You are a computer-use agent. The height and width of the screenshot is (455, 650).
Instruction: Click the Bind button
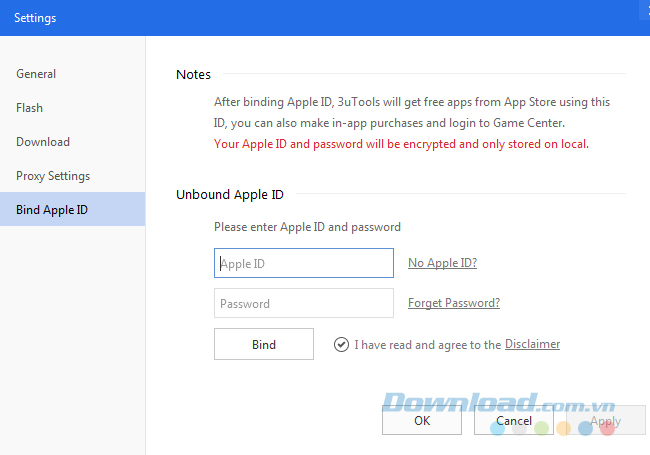coord(264,344)
